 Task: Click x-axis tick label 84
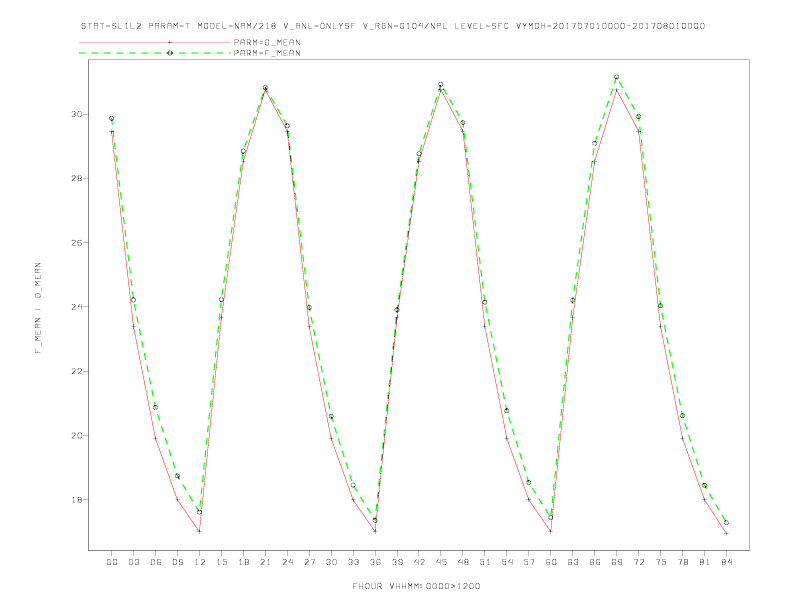coord(727,562)
